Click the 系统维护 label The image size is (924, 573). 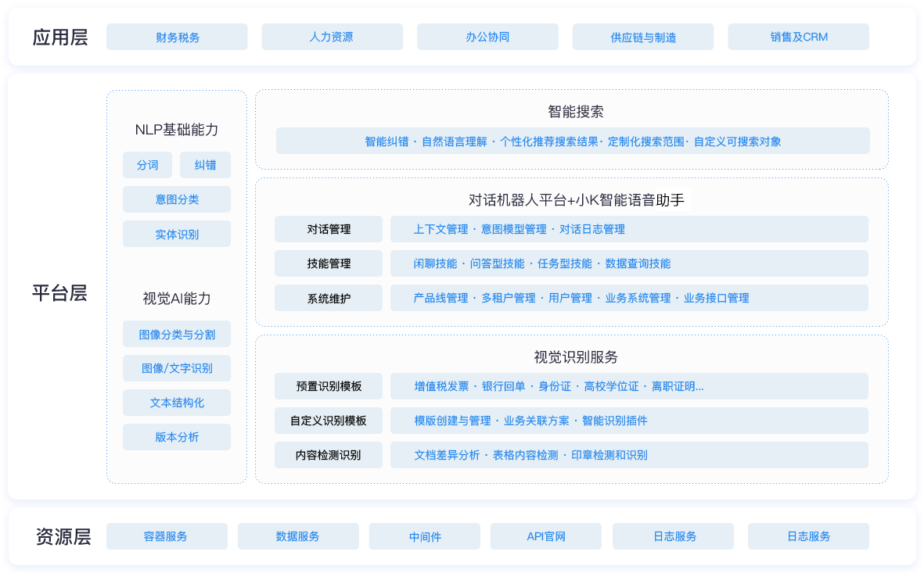click(328, 298)
